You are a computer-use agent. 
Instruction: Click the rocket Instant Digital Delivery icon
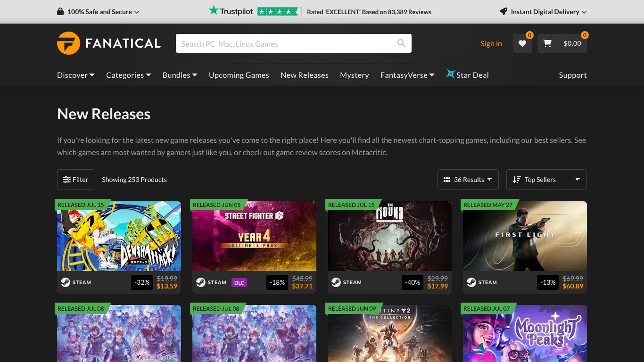coord(504,12)
